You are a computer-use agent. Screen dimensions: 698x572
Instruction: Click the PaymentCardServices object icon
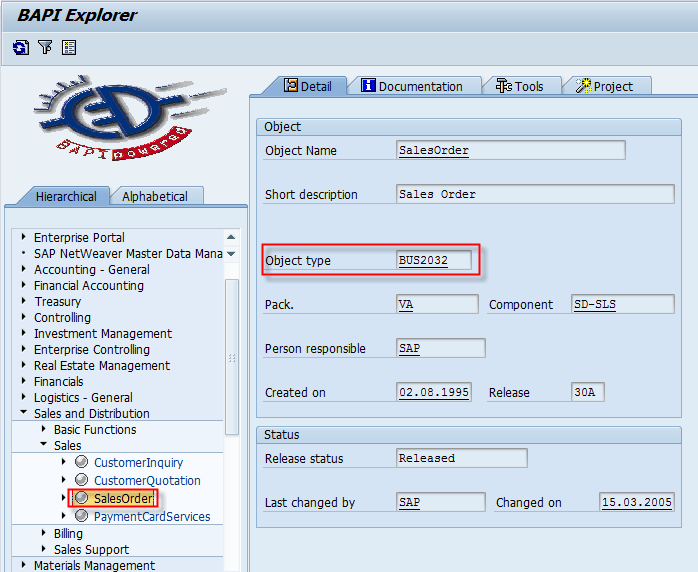point(81,516)
